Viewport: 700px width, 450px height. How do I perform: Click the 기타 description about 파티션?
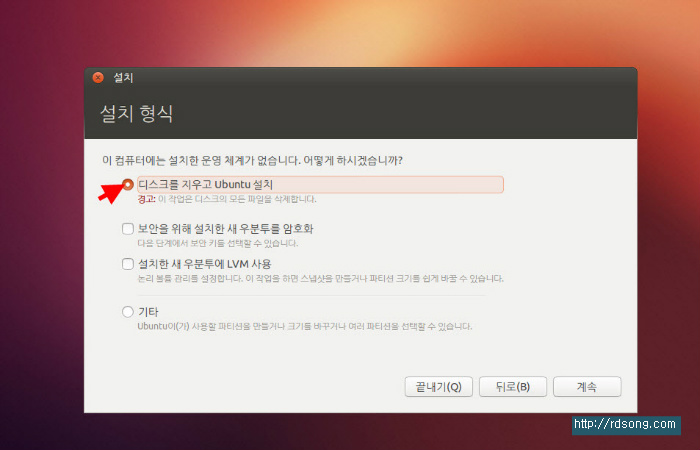pos(304,326)
